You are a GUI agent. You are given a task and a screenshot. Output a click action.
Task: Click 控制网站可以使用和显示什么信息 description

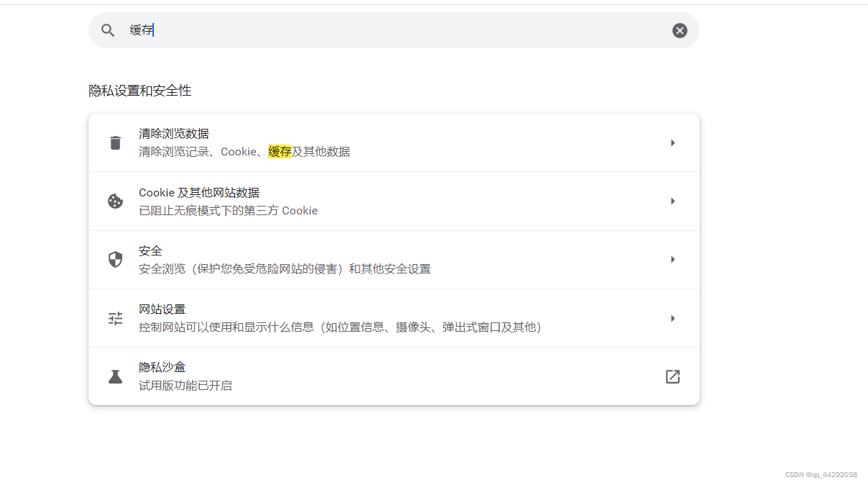340,327
